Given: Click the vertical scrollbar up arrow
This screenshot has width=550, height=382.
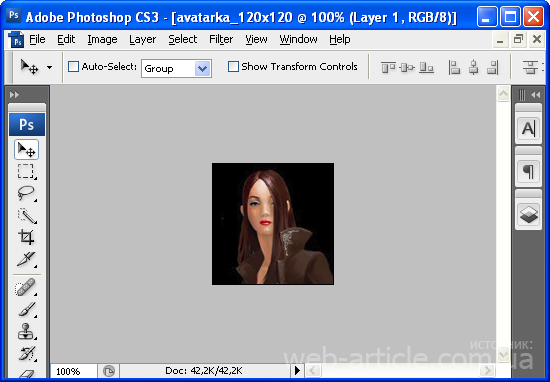Looking at the screenshot, I should click(x=503, y=94).
